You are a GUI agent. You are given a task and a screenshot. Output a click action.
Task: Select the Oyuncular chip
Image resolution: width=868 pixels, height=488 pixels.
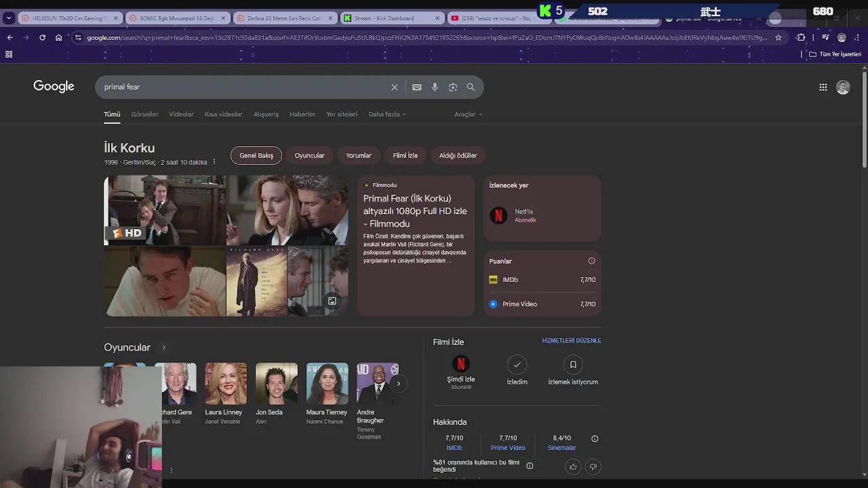tap(309, 155)
